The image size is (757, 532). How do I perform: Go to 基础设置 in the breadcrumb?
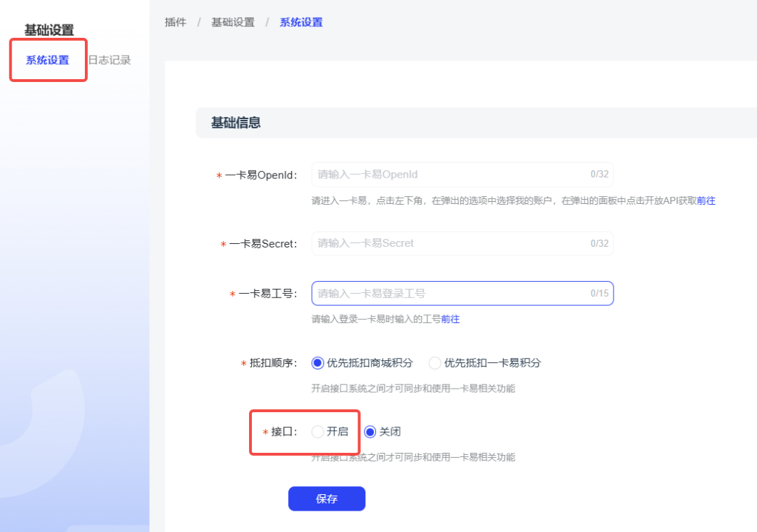(x=233, y=22)
